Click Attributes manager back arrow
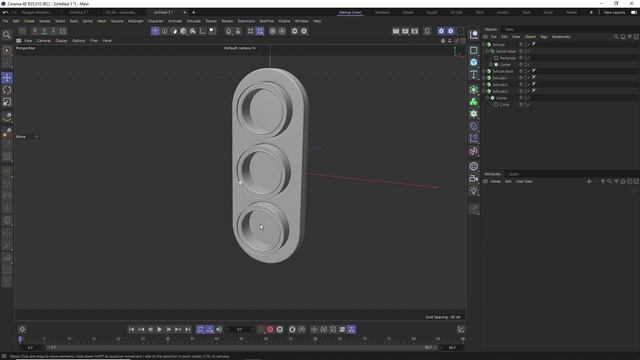This screenshot has width=640, height=360. 589,181
